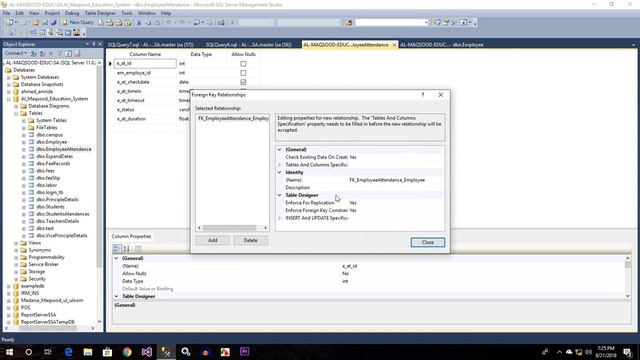640x360 pixels.
Task: Open the database selector dropdown in toolbar
Action: (426, 22)
